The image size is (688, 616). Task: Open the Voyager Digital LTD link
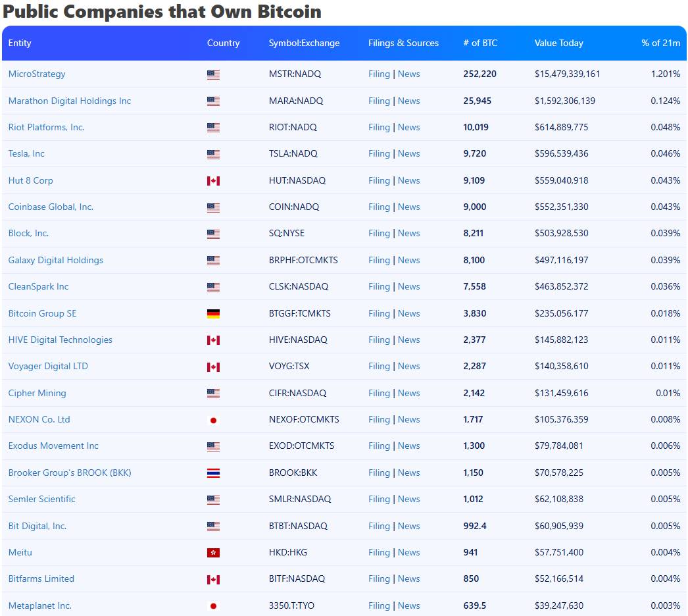[x=48, y=366]
